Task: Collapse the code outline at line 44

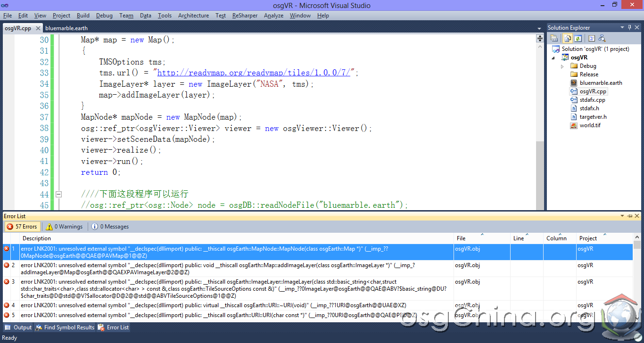Action: (59, 194)
